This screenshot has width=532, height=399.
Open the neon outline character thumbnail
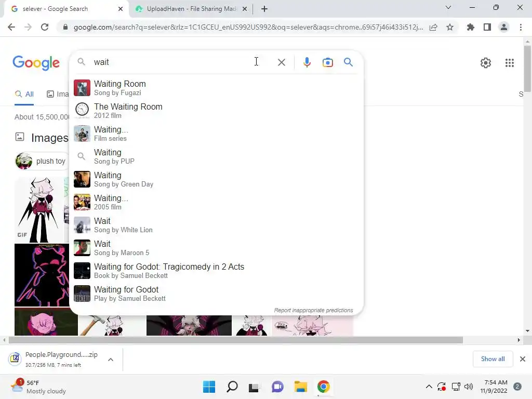[42, 275]
